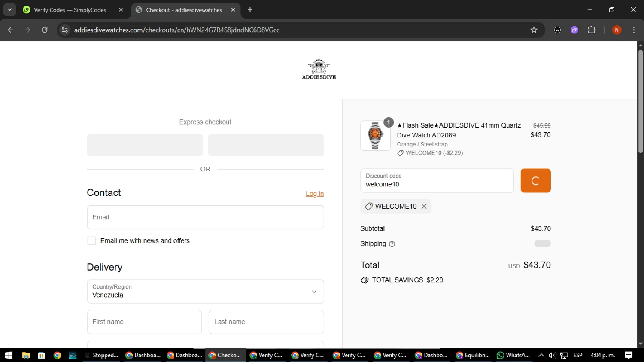Screen dimensions: 644x362
Task: Open the Extensions puzzle menu
Action: tap(592, 30)
